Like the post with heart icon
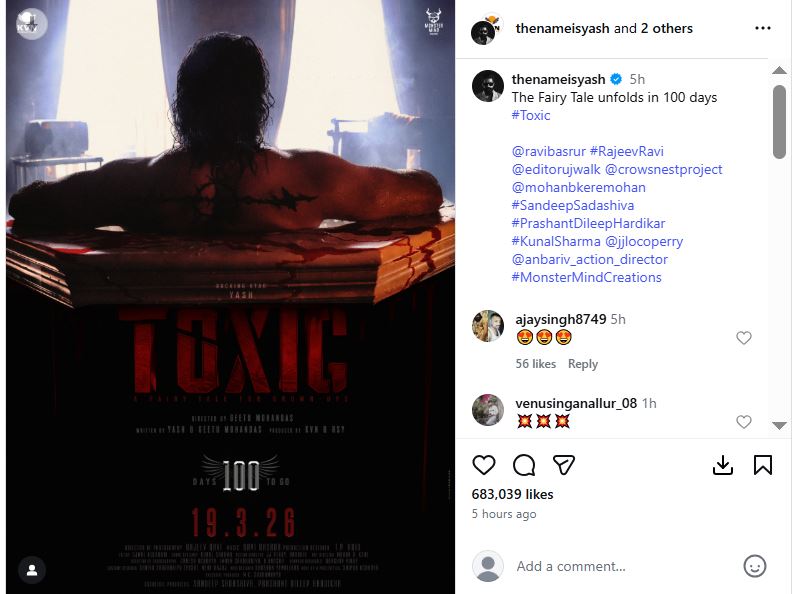 483,465
